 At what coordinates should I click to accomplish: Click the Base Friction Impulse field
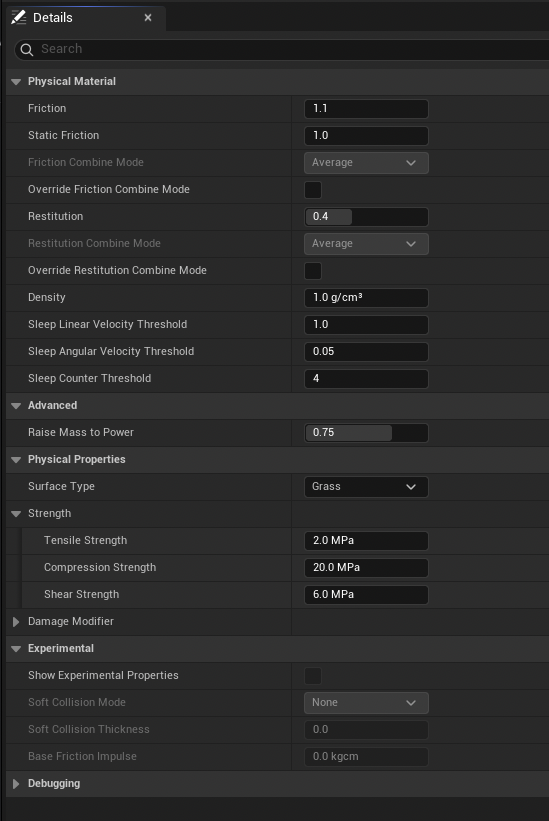point(366,757)
